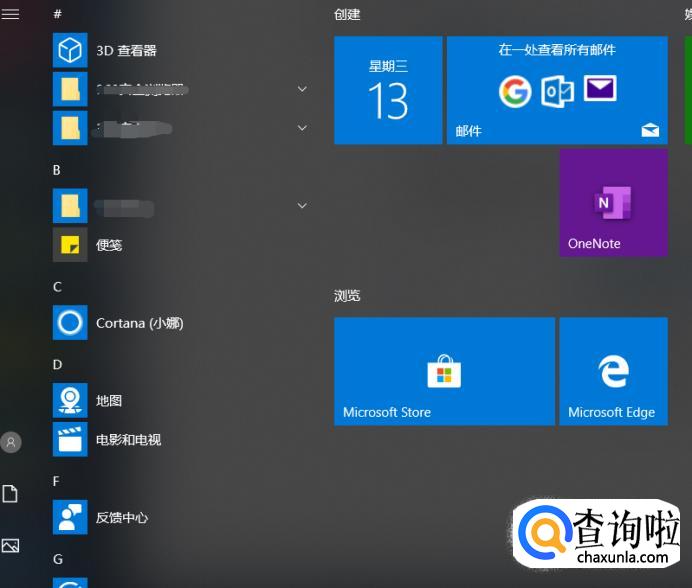Select 电影和电视 label text

click(128, 440)
